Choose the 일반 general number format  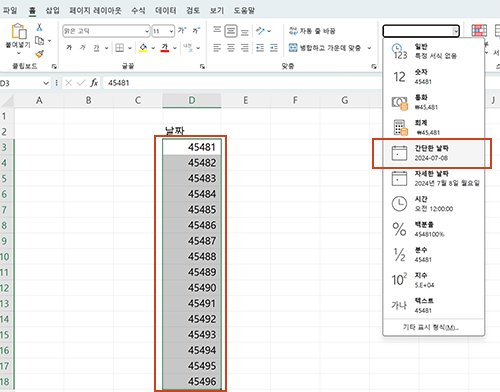click(433, 51)
